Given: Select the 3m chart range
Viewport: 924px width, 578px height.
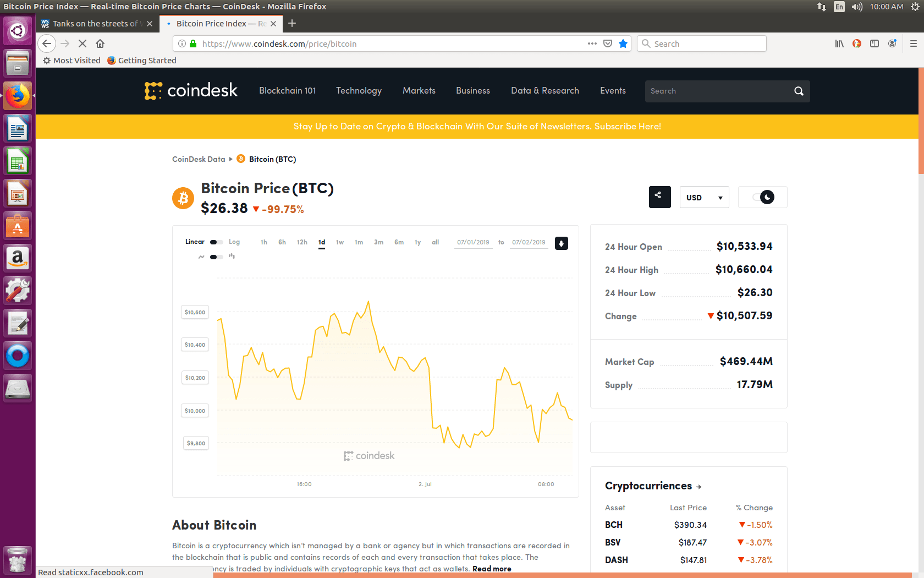Looking at the screenshot, I should click(378, 242).
